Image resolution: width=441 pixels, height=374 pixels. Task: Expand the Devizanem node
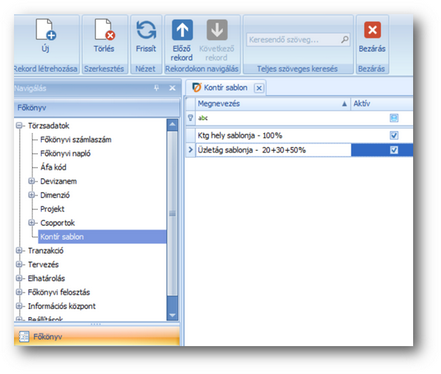tap(32, 181)
